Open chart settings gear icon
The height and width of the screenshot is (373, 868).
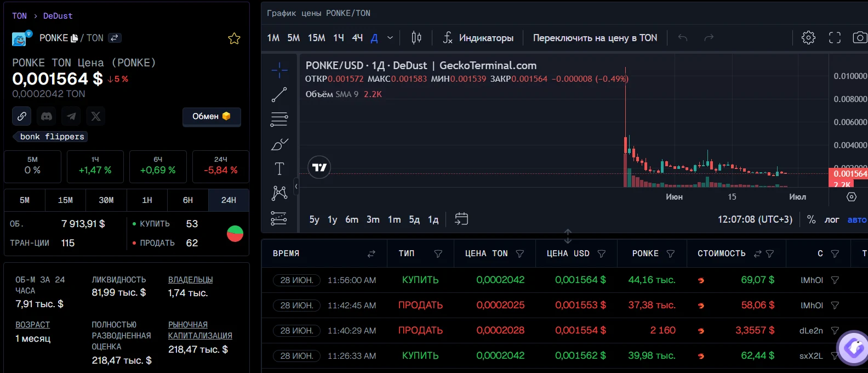click(808, 38)
